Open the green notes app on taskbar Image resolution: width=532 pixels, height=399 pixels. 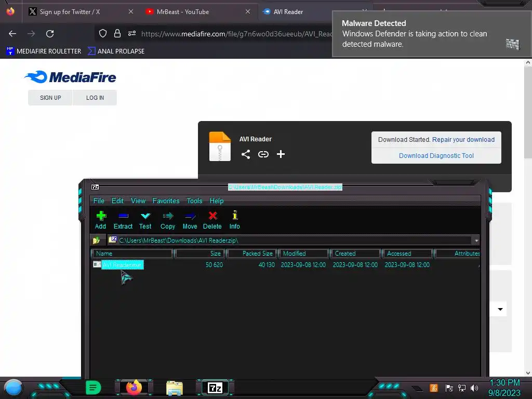point(94,388)
